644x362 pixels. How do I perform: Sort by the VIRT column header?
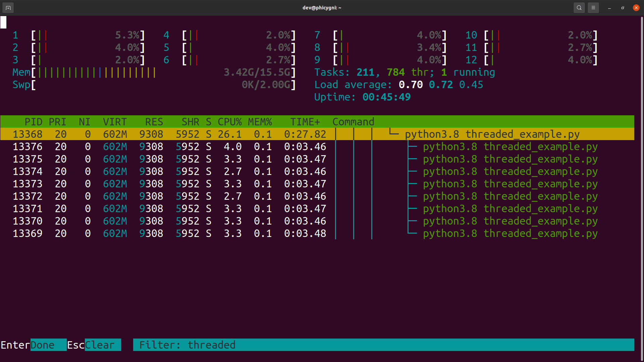[115, 122]
